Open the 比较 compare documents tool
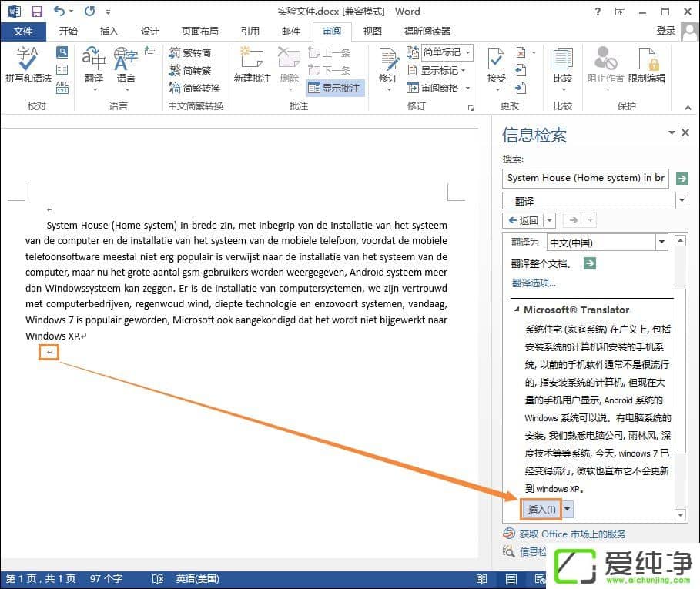This screenshot has height=589, width=700. tap(563, 65)
